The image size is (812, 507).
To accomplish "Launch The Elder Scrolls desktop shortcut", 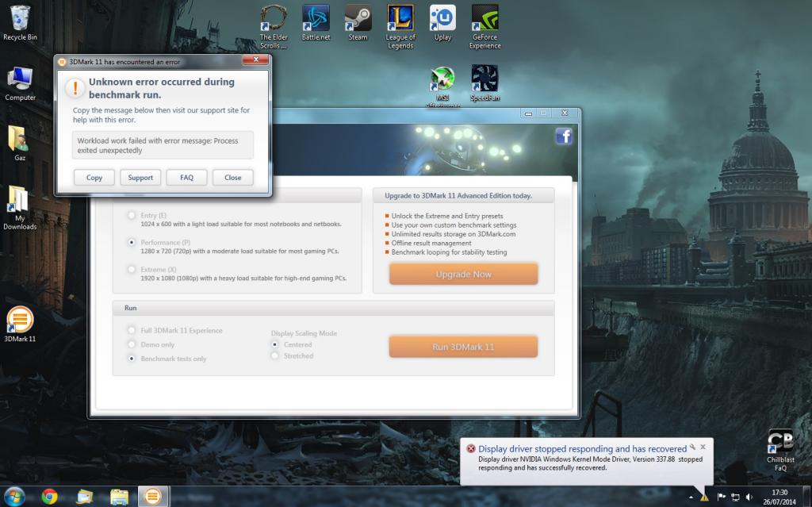I will 273,27.
